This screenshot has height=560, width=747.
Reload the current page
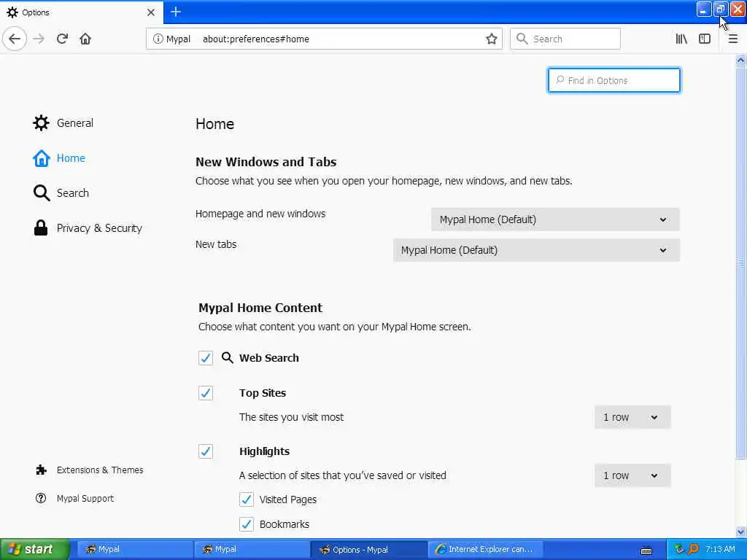(x=62, y=39)
